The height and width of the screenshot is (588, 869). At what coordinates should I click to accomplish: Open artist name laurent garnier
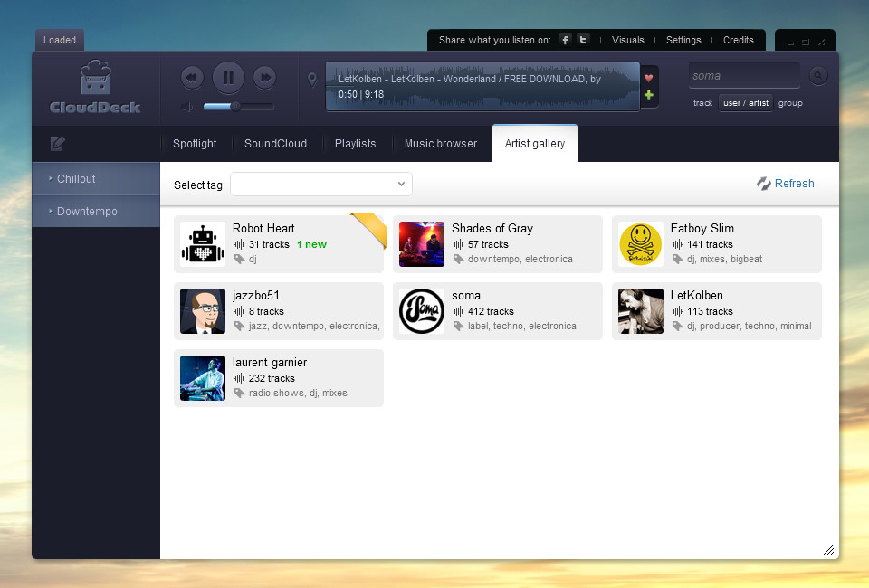(270, 362)
